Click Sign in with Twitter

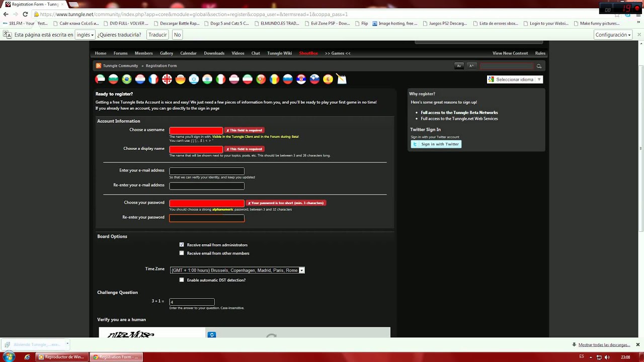pyautogui.click(x=436, y=144)
